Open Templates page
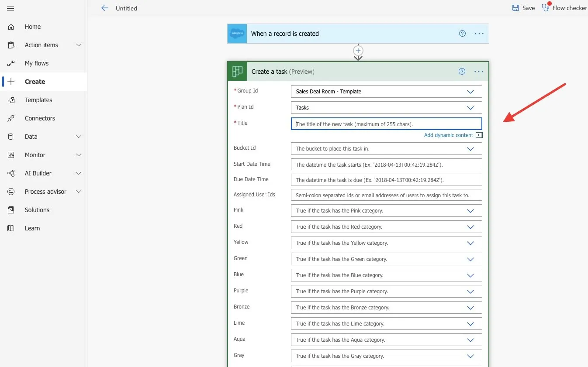This screenshot has width=588, height=367. [38, 100]
